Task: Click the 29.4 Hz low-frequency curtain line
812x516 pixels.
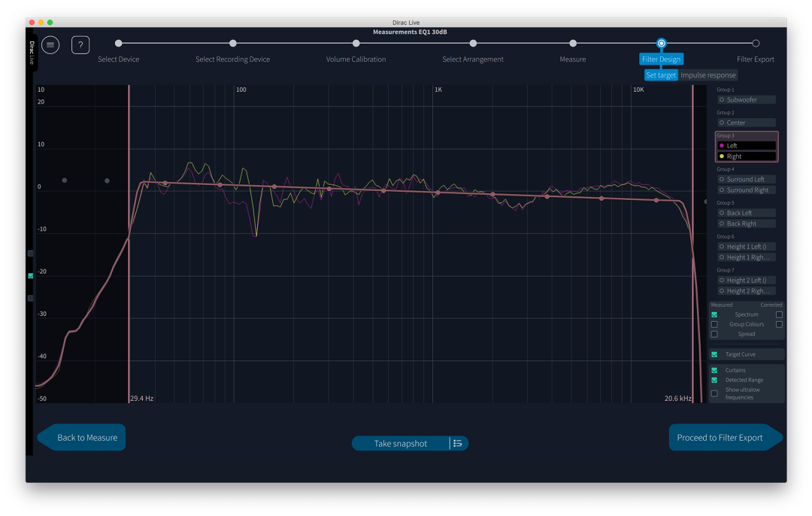Action: (129, 301)
